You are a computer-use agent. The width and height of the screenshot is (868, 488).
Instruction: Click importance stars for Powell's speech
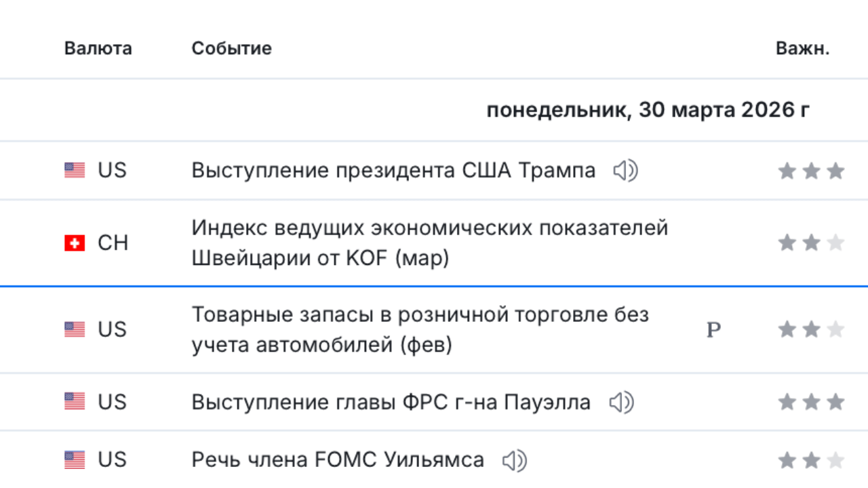coord(811,403)
